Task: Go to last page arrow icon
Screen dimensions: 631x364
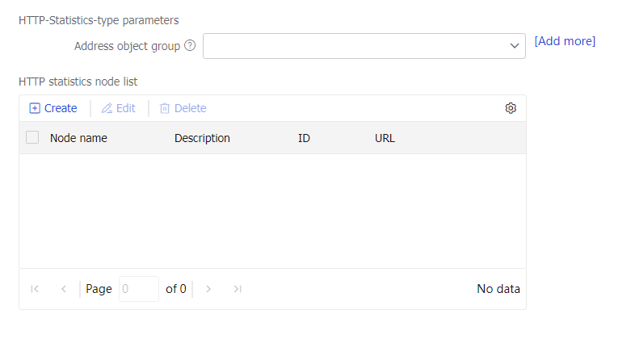Action: (238, 289)
